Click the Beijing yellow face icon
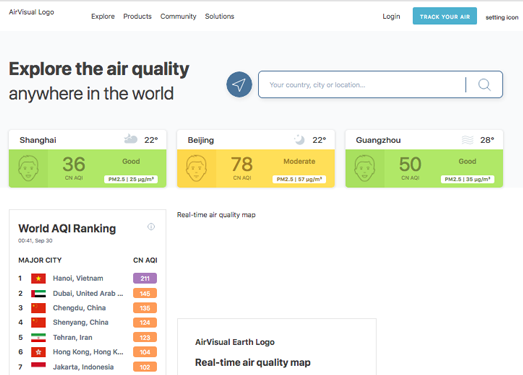Screen dimensions: 523x375 click(196, 168)
